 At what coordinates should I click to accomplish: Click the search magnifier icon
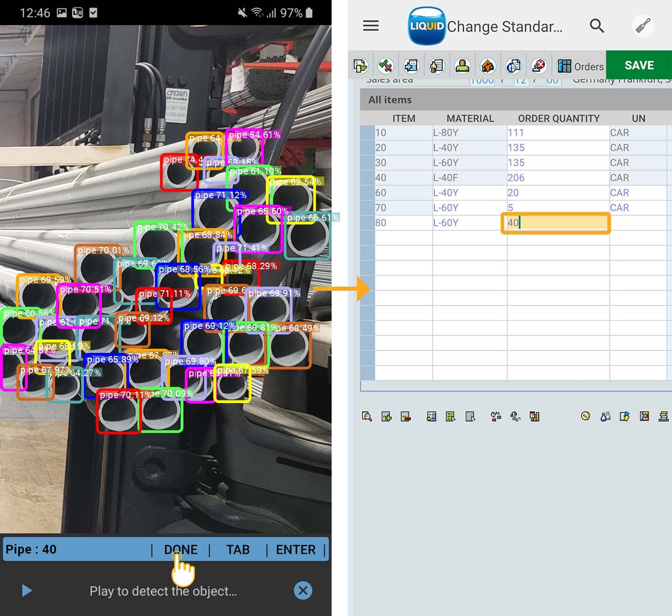pyautogui.click(x=597, y=26)
